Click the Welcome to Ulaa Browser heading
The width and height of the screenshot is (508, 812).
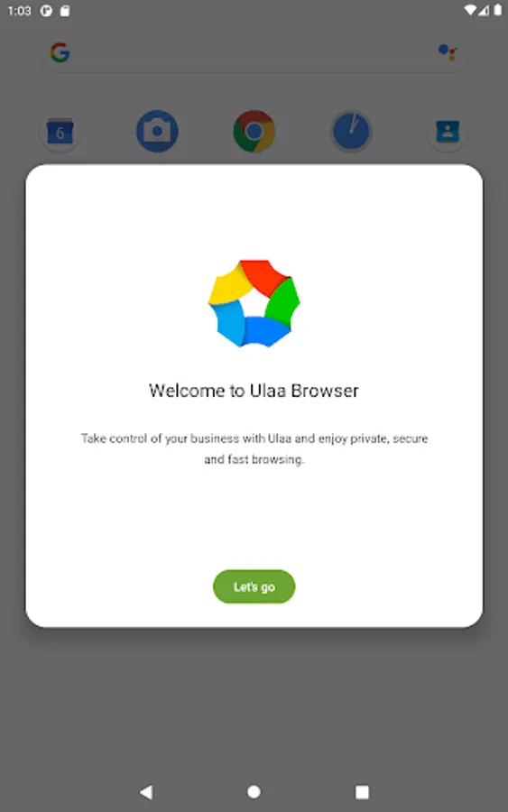point(254,391)
